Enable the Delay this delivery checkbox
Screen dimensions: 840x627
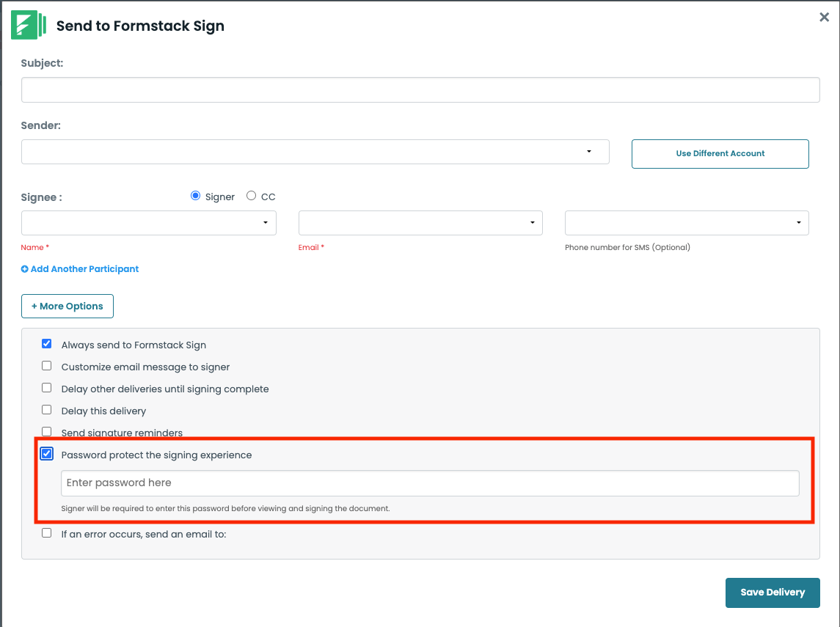(x=47, y=410)
